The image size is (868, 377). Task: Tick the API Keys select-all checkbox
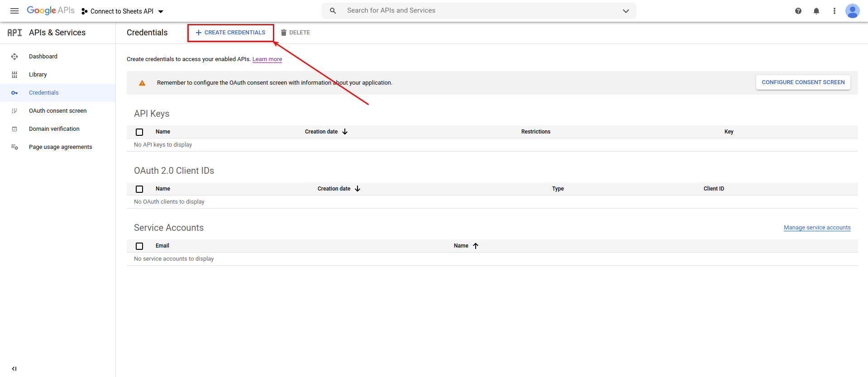click(x=139, y=132)
